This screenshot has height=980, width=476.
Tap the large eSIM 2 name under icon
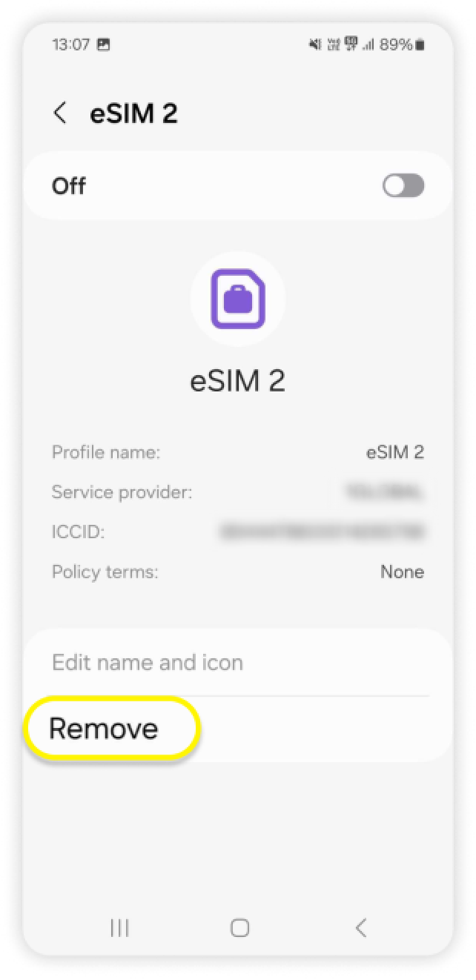238,380
